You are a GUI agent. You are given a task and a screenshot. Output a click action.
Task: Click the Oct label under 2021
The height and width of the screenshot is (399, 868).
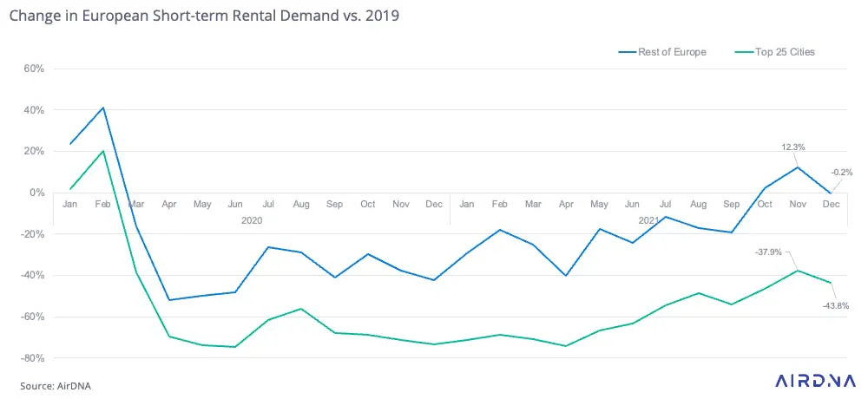point(765,204)
